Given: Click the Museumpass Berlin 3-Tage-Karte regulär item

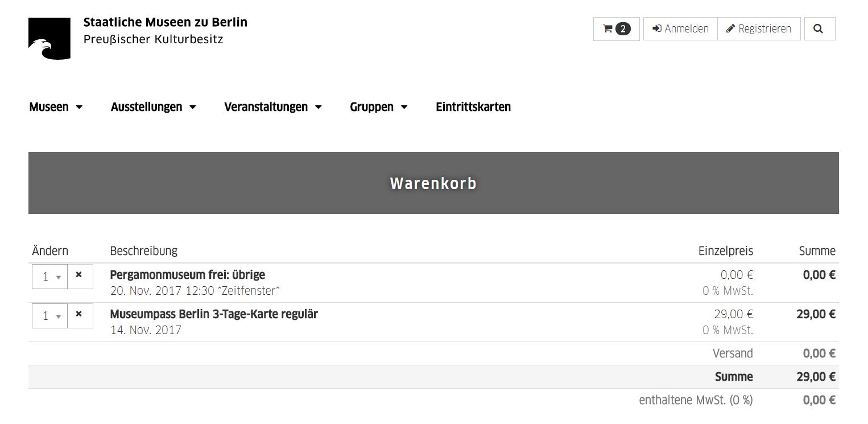Looking at the screenshot, I should click(x=214, y=314).
